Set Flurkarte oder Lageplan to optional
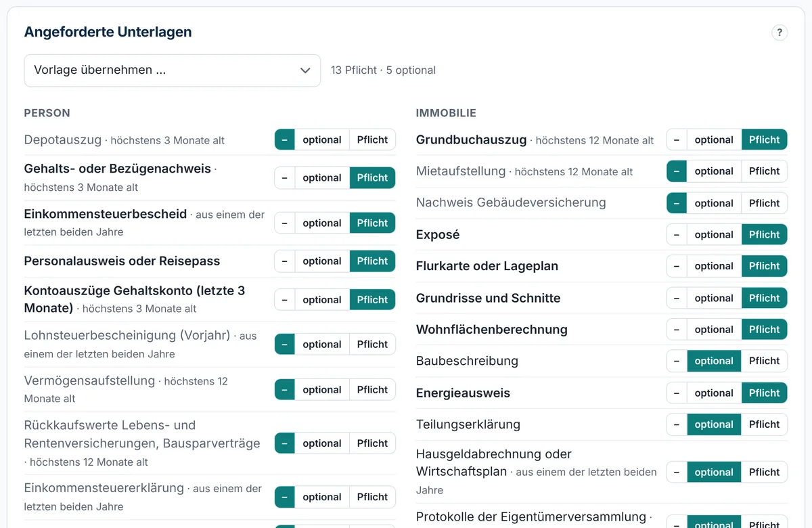 714,266
